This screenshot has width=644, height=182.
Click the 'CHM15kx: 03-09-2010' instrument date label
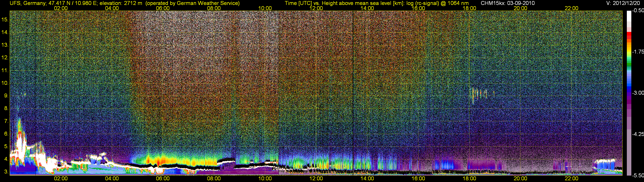coord(507,3)
